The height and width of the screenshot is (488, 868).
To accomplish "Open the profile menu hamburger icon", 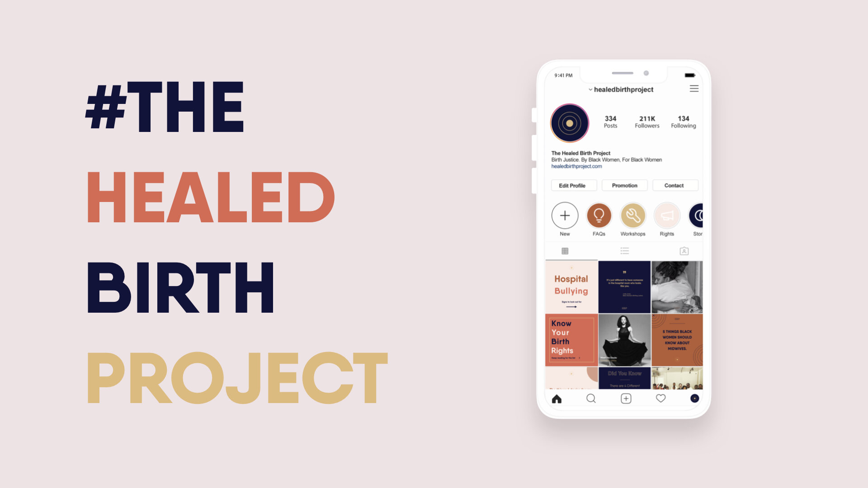I will [694, 89].
